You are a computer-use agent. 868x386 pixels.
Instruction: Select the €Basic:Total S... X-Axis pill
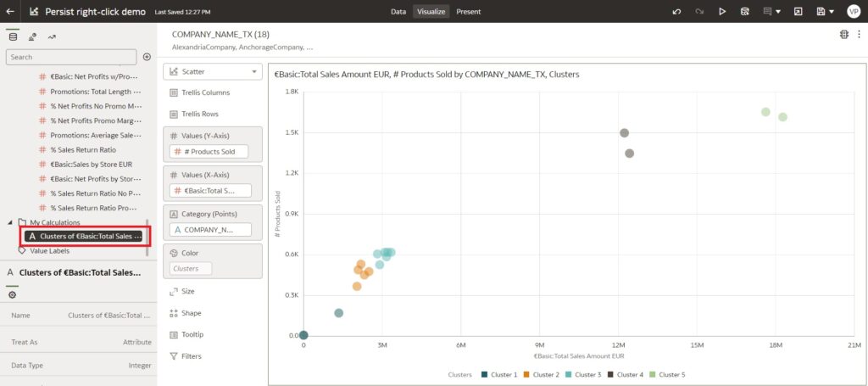coord(210,191)
